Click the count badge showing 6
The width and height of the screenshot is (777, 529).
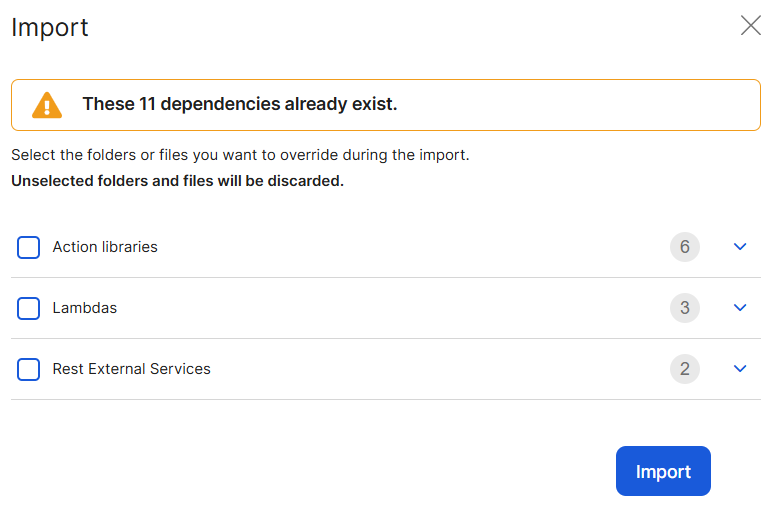click(x=685, y=247)
